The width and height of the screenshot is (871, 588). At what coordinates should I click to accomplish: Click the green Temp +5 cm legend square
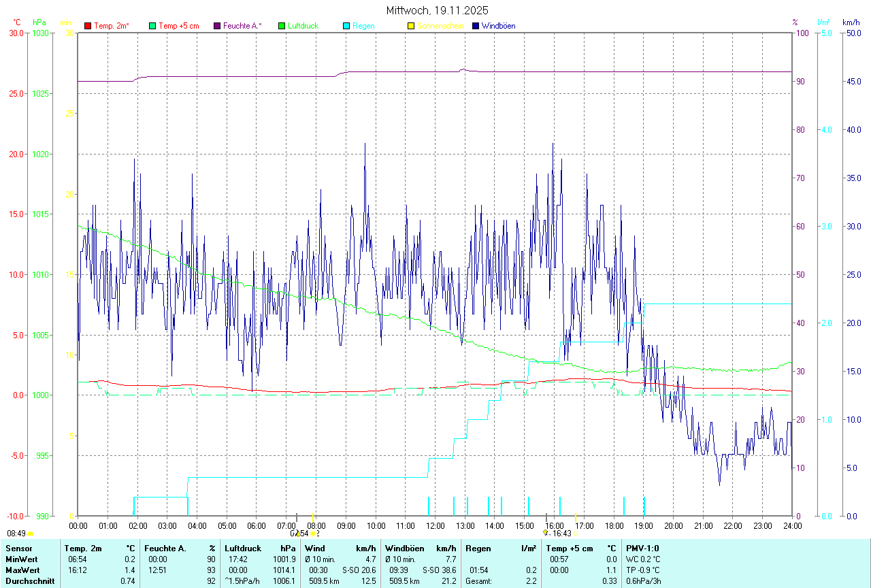(x=152, y=26)
